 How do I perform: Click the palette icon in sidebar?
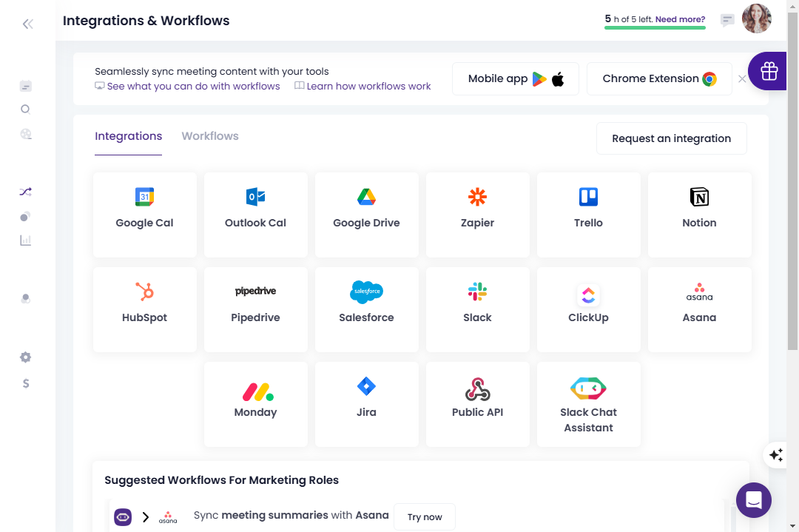25,134
